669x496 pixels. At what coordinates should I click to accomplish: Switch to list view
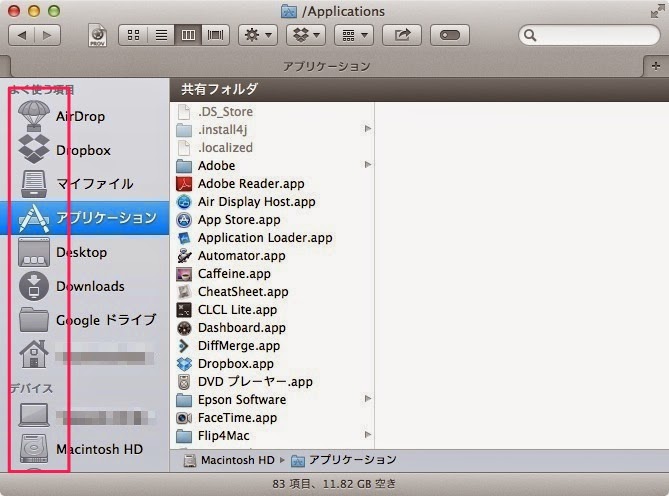coord(161,35)
